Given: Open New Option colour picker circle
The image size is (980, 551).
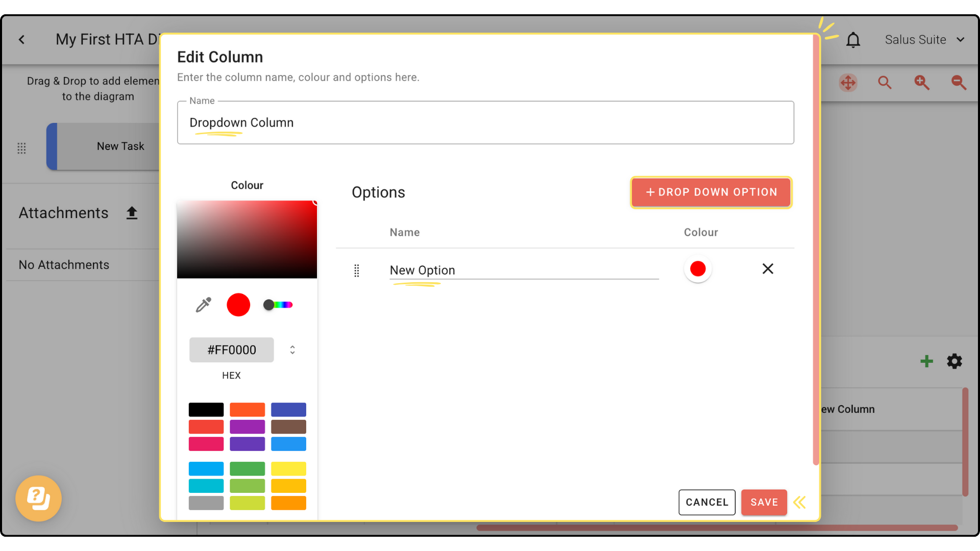Looking at the screenshot, I should pyautogui.click(x=698, y=269).
